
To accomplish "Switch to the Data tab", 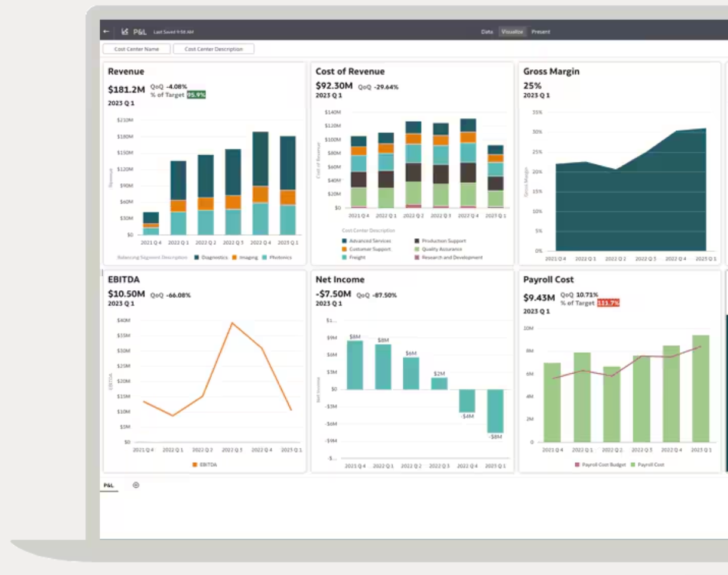I will pyautogui.click(x=487, y=32).
